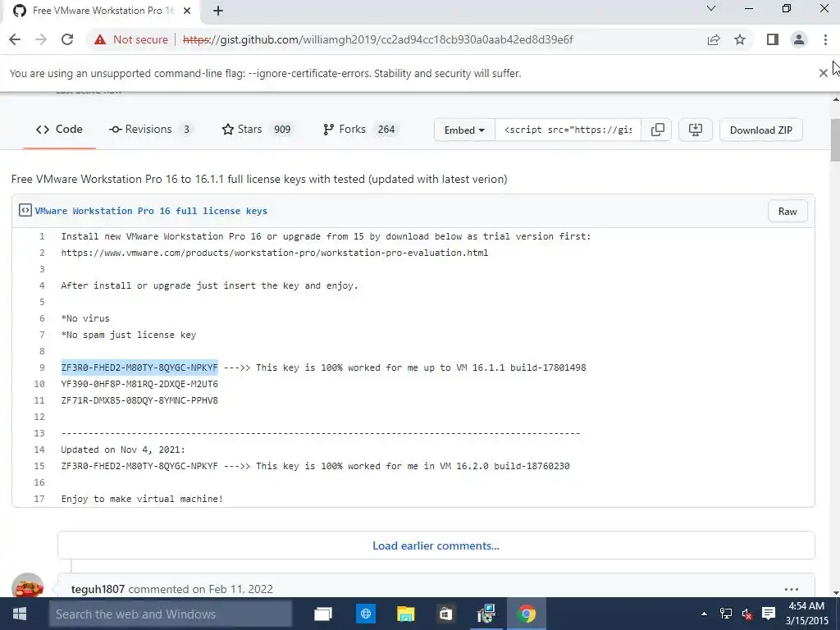Viewport: 840px width, 630px height.
Task: Reload the page with the refresh icon
Action: [x=67, y=39]
